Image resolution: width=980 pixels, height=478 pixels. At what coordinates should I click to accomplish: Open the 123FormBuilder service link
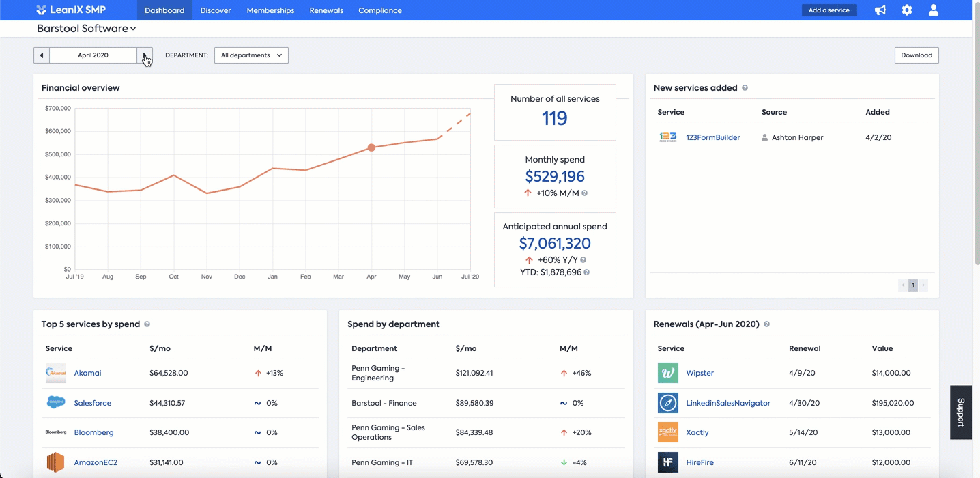coord(713,137)
